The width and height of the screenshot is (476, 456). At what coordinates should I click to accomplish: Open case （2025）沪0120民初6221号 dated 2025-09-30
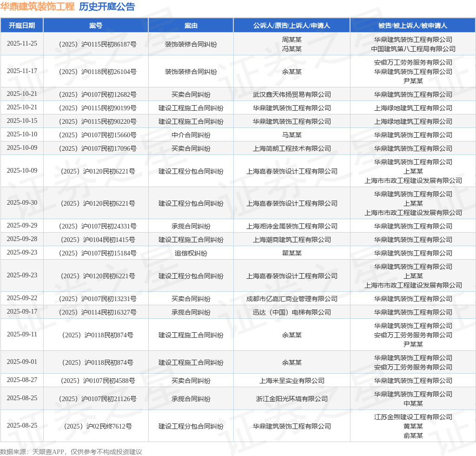[95, 203]
